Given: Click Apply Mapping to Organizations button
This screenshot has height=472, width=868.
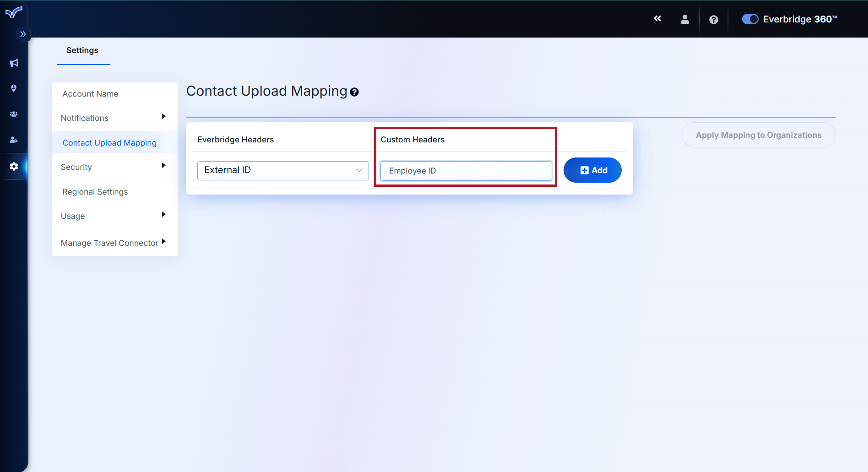Looking at the screenshot, I should [758, 135].
